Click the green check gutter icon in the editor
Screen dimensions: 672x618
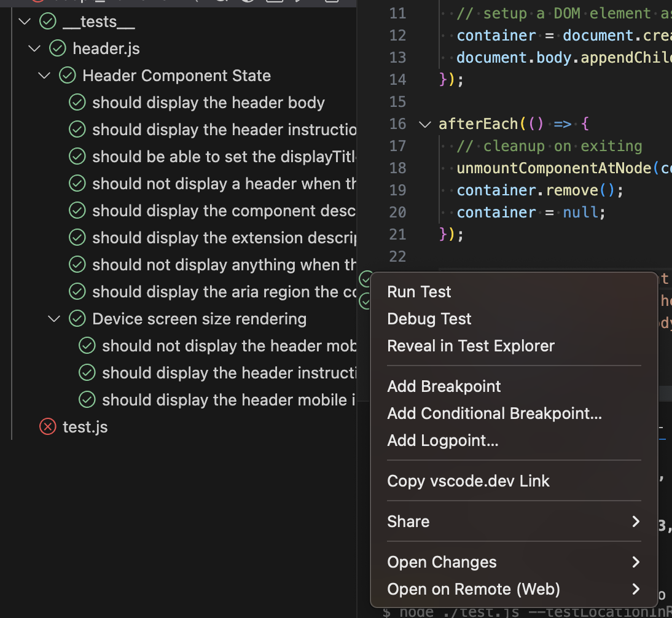click(x=365, y=278)
